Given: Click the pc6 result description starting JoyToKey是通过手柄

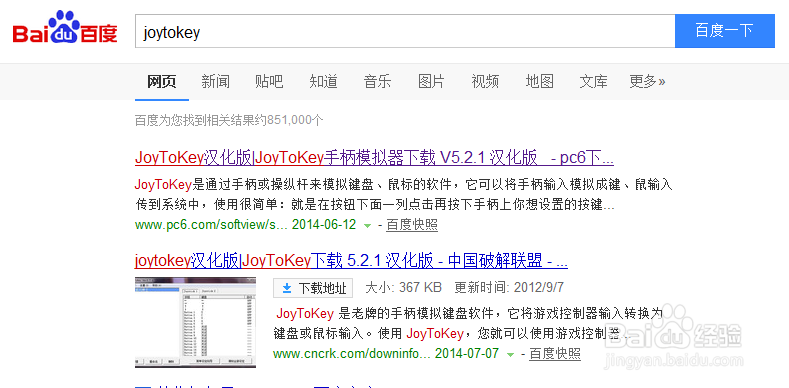Looking at the screenshot, I should click(404, 195).
